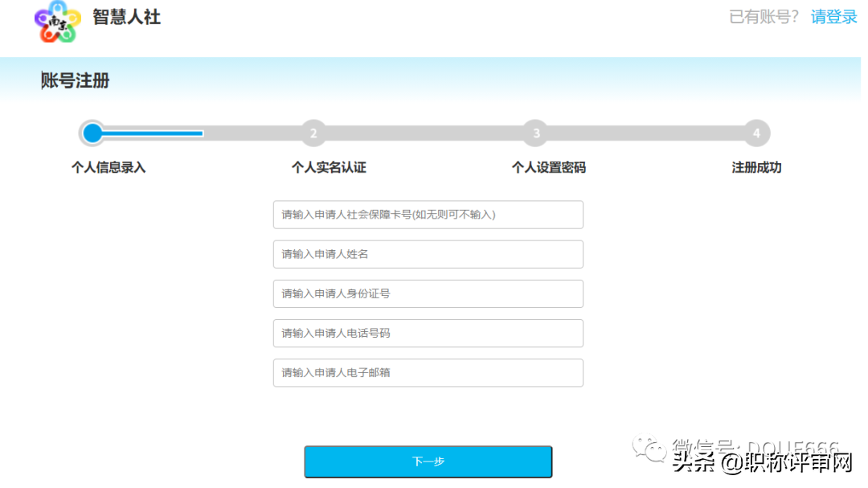Select the blue progress indicator dot

point(91,133)
